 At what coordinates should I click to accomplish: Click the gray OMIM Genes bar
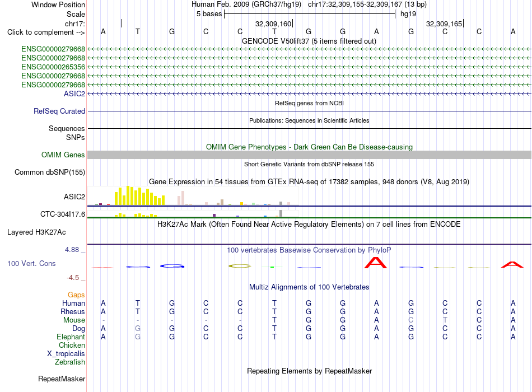coord(309,155)
